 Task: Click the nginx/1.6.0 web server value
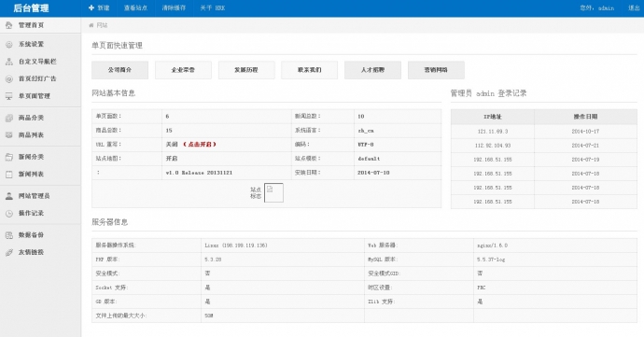(x=492, y=246)
